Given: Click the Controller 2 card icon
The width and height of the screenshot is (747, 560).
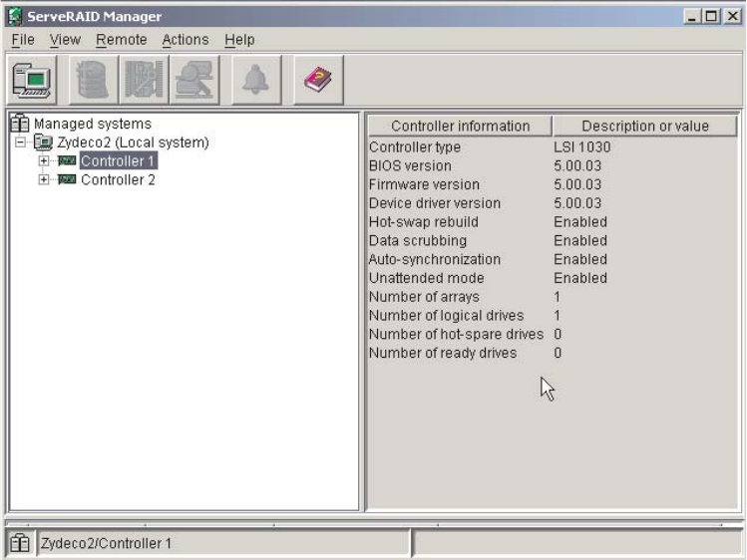Looking at the screenshot, I should tap(67, 180).
